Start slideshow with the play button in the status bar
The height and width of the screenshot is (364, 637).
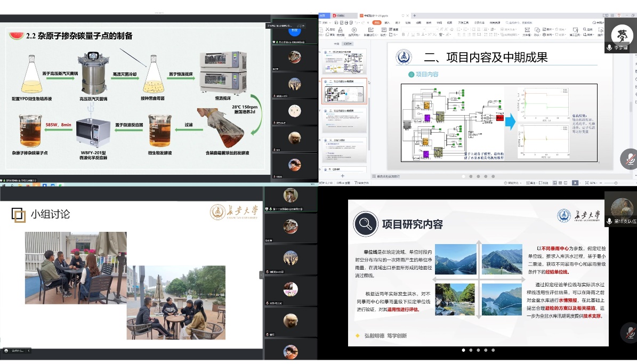575,182
